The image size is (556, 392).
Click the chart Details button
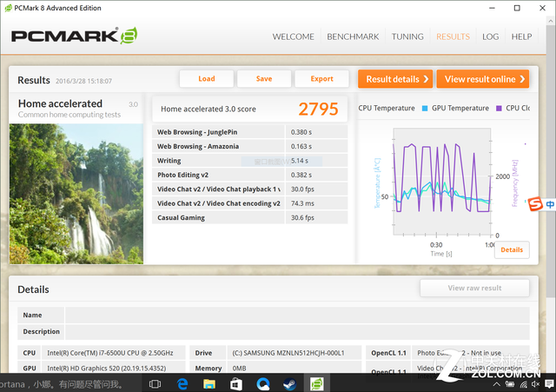(512, 249)
